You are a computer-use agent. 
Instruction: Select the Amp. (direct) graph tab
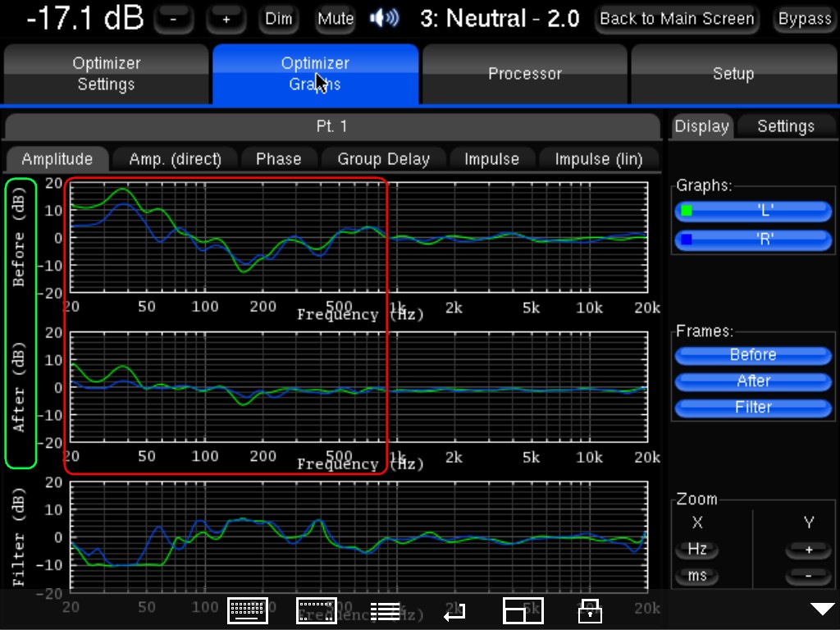pos(176,159)
